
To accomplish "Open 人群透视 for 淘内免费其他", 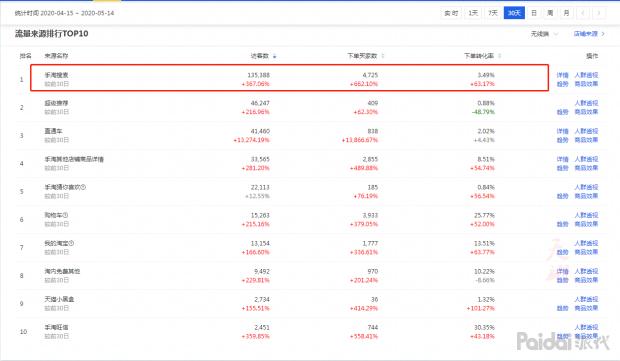I will (x=586, y=272).
